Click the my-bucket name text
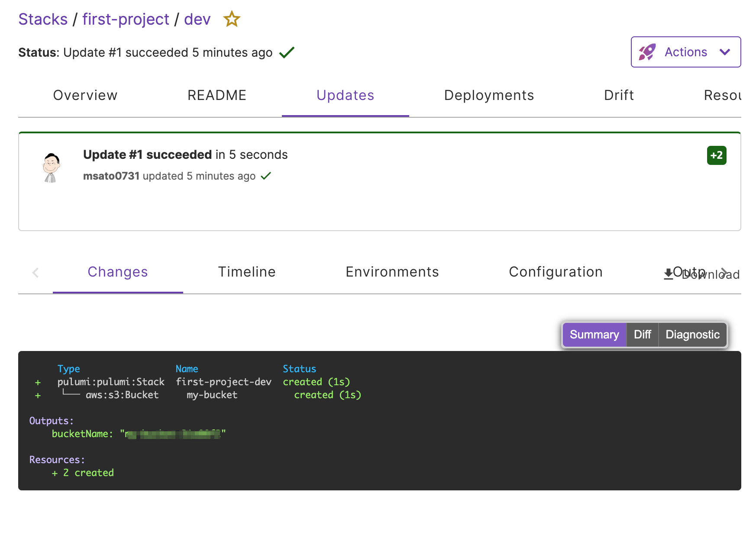 click(212, 395)
